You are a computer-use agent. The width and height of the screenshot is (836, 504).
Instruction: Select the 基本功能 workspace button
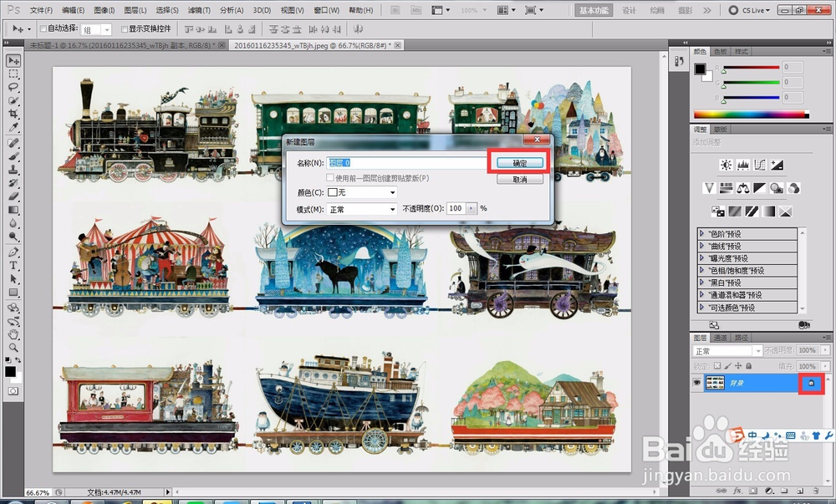point(594,10)
